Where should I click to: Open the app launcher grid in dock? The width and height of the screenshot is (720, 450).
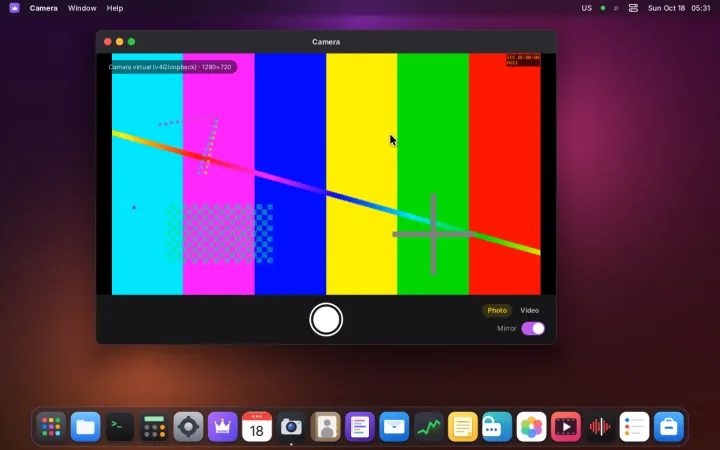point(51,427)
